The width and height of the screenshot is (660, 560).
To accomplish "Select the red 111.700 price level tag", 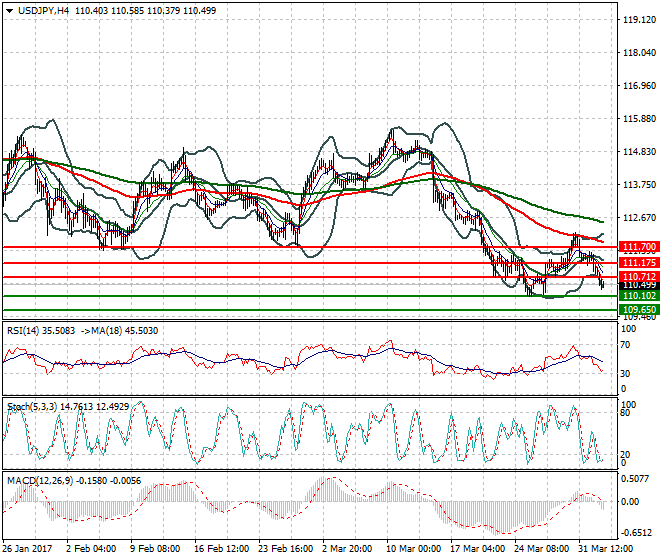I will coord(638,246).
